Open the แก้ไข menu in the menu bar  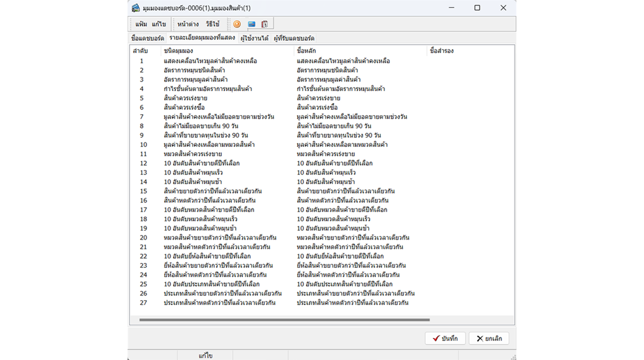[159, 24]
